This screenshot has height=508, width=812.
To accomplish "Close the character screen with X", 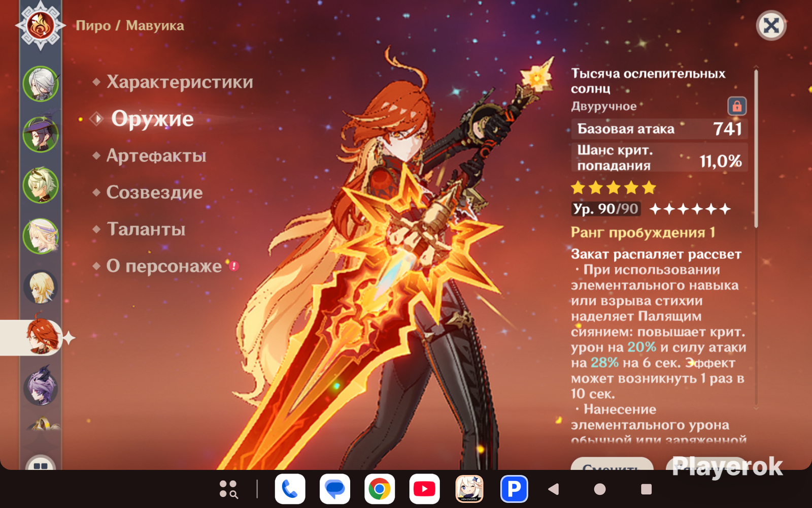I will click(771, 25).
